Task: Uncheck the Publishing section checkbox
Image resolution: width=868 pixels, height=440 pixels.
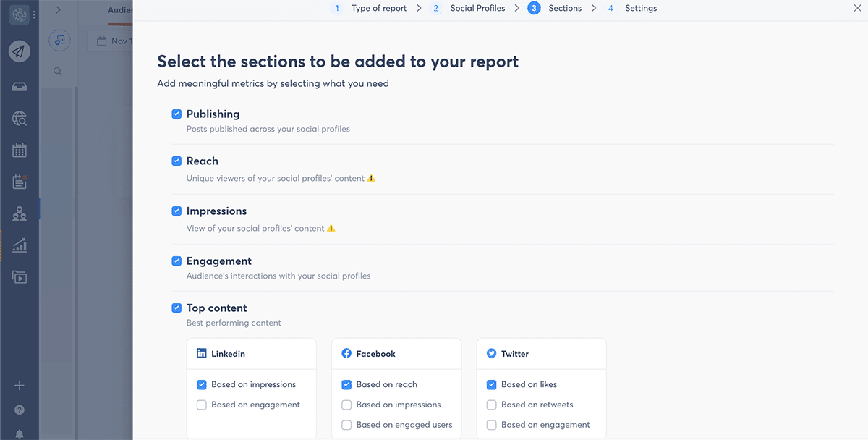Action: (x=176, y=114)
